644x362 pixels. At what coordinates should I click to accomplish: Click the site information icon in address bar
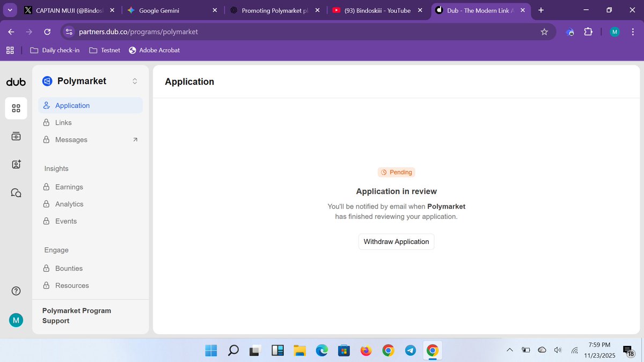69,32
